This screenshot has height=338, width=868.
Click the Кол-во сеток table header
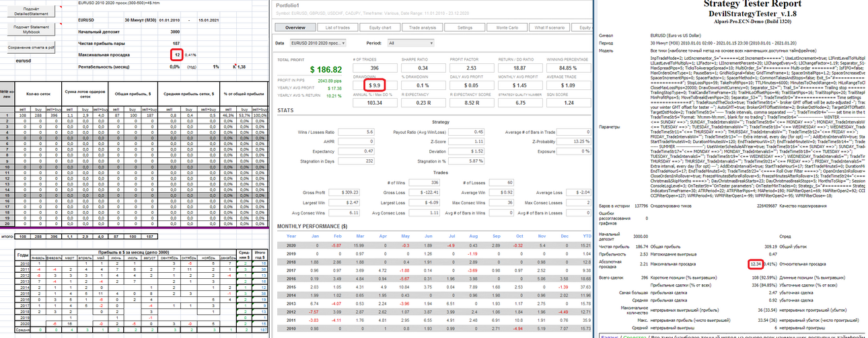[x=39, y=95]
